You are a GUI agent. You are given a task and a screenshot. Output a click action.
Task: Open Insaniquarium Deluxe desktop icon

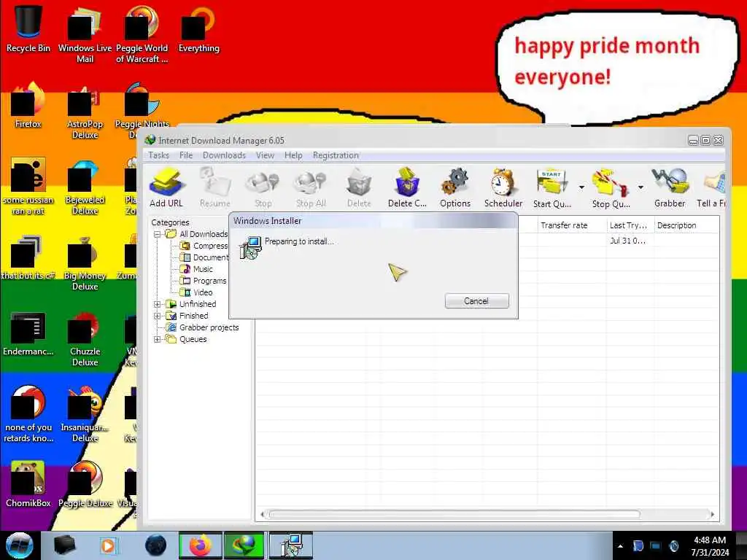(x=85, y=414)
